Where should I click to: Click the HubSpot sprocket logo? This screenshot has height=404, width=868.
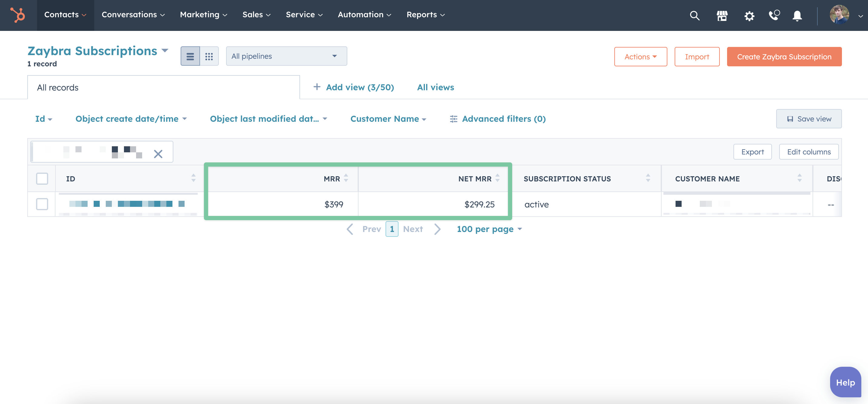(x=18, y=15)
